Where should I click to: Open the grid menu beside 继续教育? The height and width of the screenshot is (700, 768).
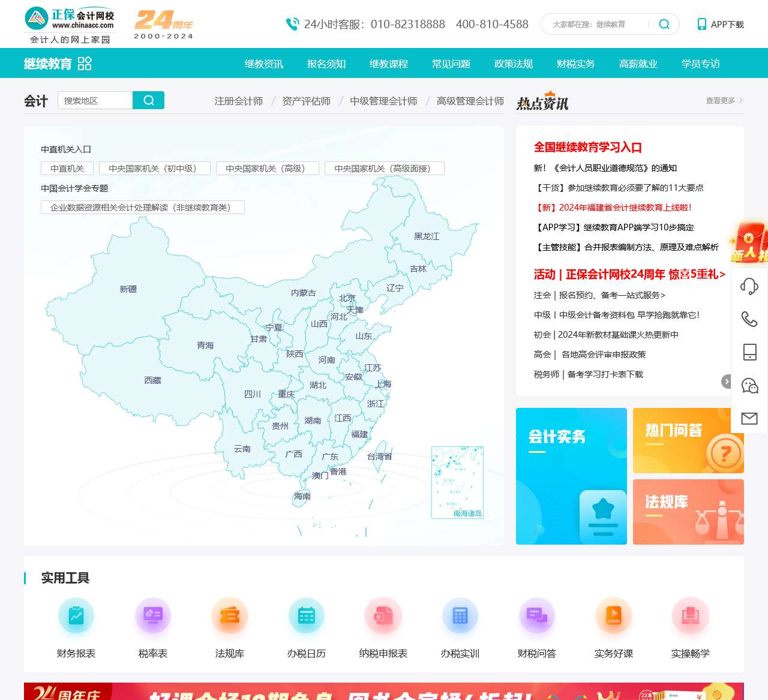pos(85,64)
